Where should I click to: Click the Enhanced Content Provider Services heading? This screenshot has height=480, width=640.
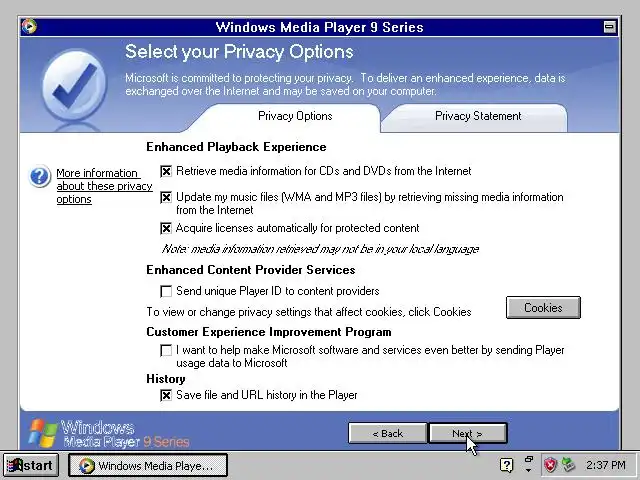(x=251, y=270)
